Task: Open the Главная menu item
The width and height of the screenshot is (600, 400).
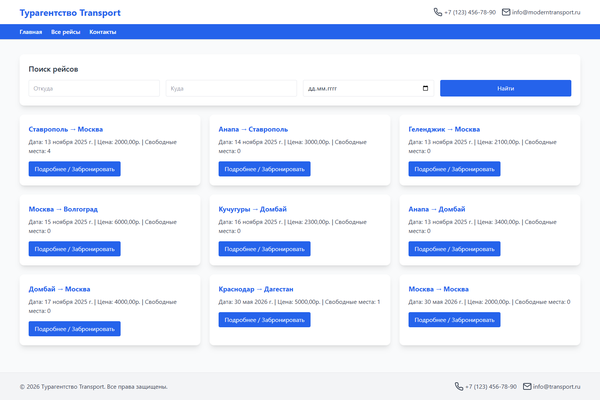Action: point(31,32)
